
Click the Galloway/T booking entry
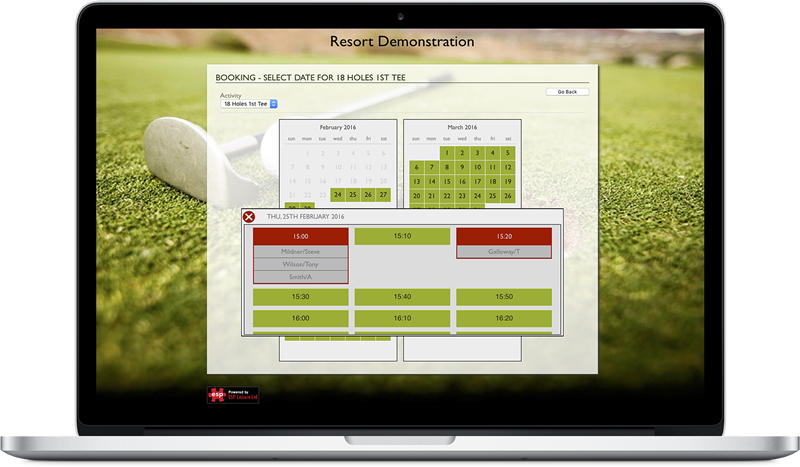[x=504, y=252]
